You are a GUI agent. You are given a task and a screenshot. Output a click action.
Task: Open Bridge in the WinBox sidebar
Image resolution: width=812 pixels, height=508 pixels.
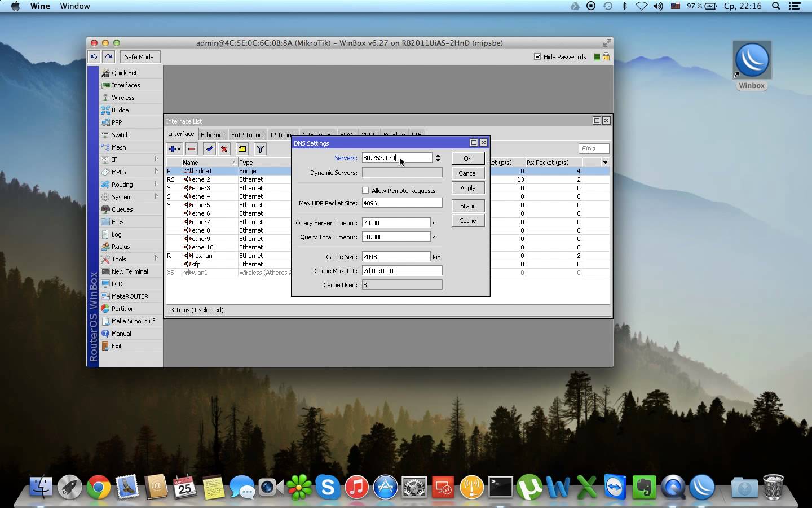(x=120, y=110)
